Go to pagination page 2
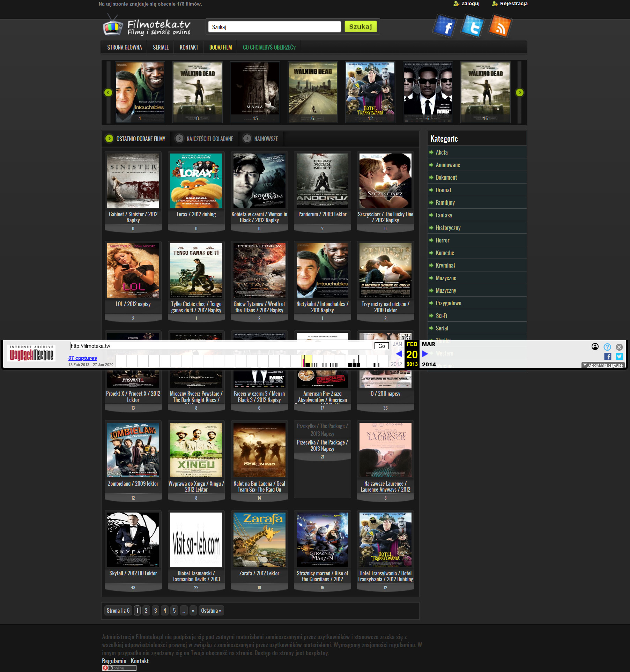The height and width of the screenshot is (672, 630). pyautogui.click(x=146, y=611)
